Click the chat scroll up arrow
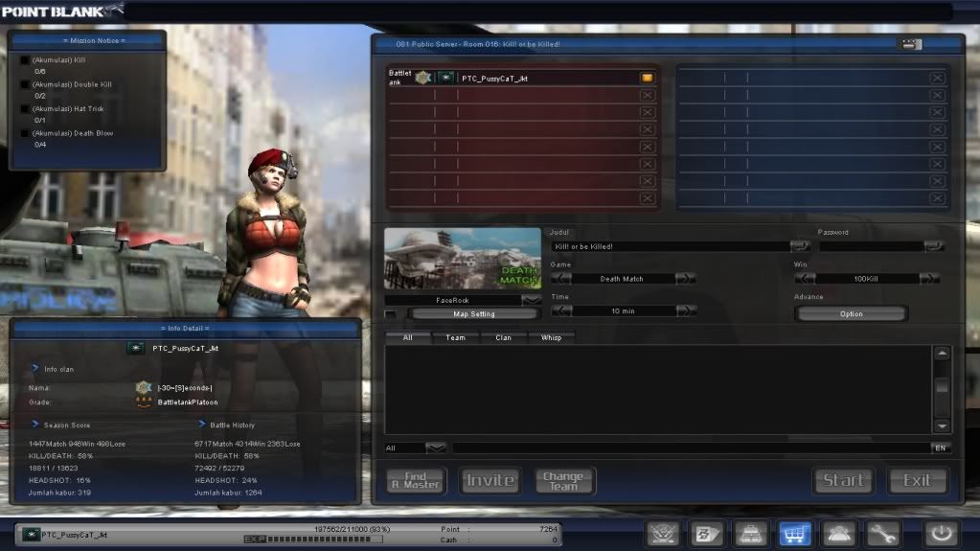 (942, 354)
